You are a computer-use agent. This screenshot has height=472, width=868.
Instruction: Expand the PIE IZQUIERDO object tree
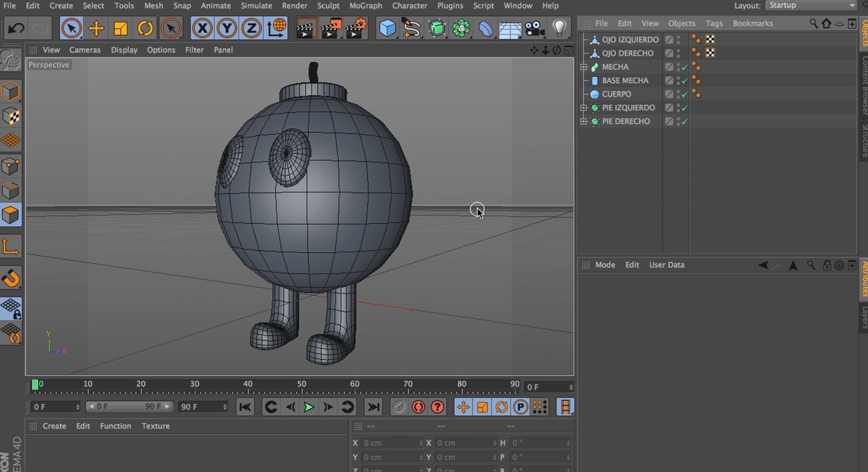point(583,108)
